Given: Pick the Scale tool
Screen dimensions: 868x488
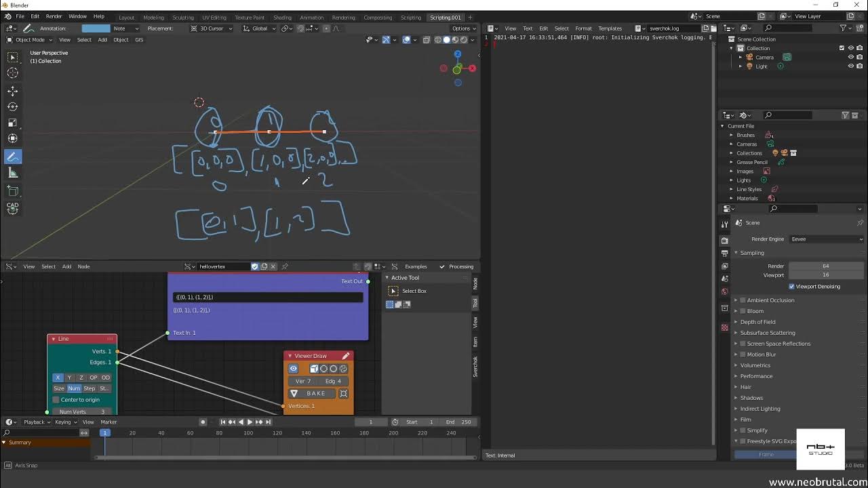Looking at the screenshot, I should 13,123.
